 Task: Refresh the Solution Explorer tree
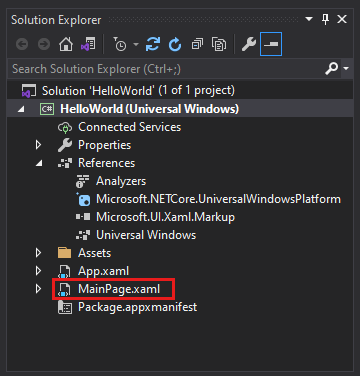tap(175, 44)
